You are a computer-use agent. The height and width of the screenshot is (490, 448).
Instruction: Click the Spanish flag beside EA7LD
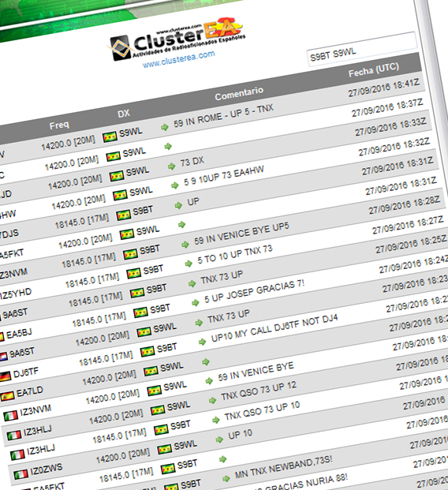(x=7, y=396)
